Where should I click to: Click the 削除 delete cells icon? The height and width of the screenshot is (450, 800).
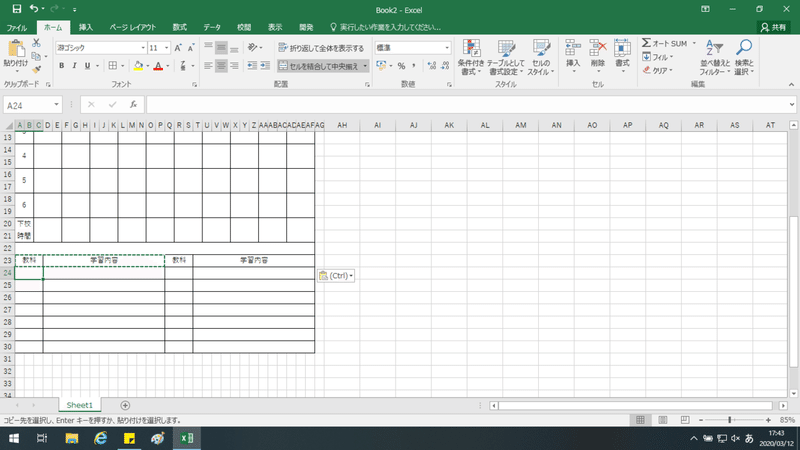pyautogui.click(x=597, y=48)
